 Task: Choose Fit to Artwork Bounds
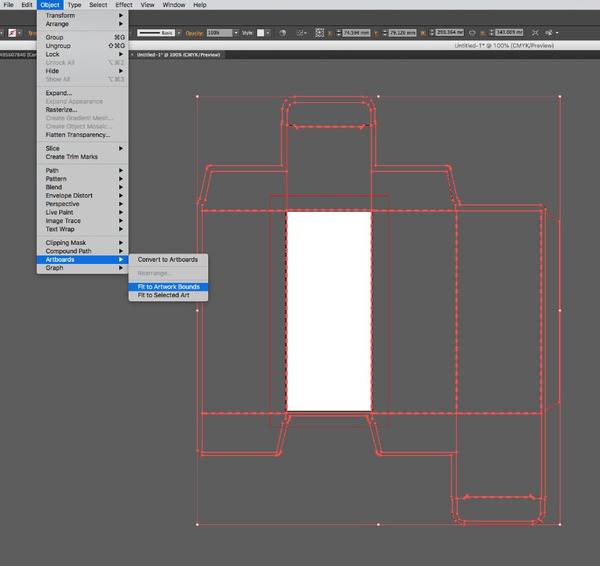[168, 287]
